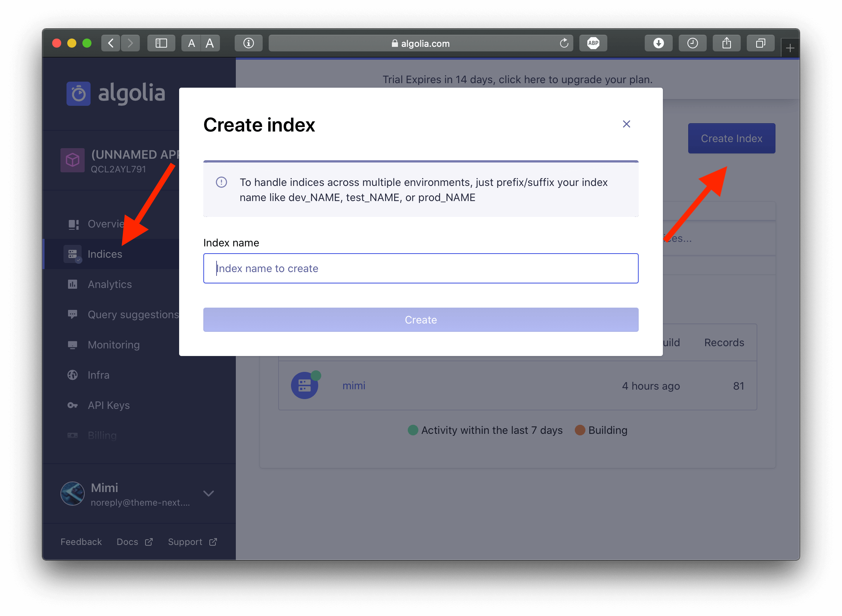Open the mimi index
The height and width of the screenshot is (616, 842).
click(354, 385)
